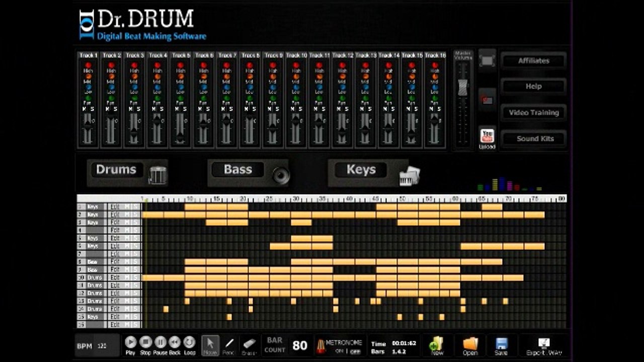Turn the metronome ON
The width and height of the screenshot is (644, 362).
tap(338, 351)
